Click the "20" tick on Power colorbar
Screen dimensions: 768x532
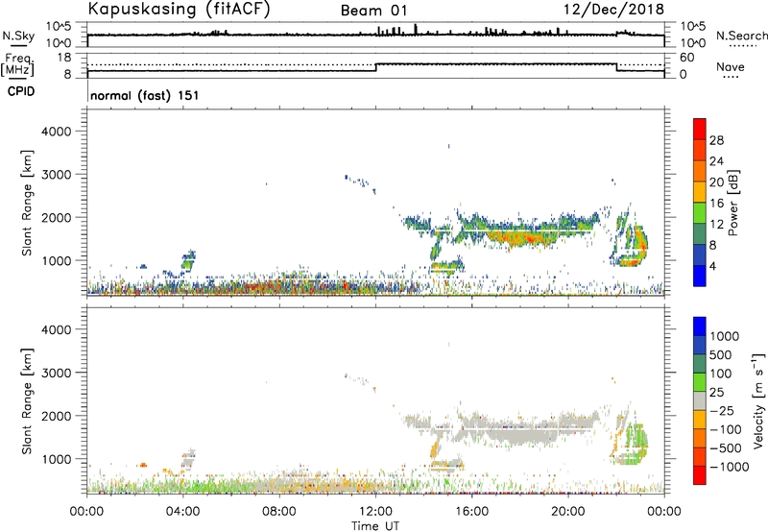pos(716,182)
